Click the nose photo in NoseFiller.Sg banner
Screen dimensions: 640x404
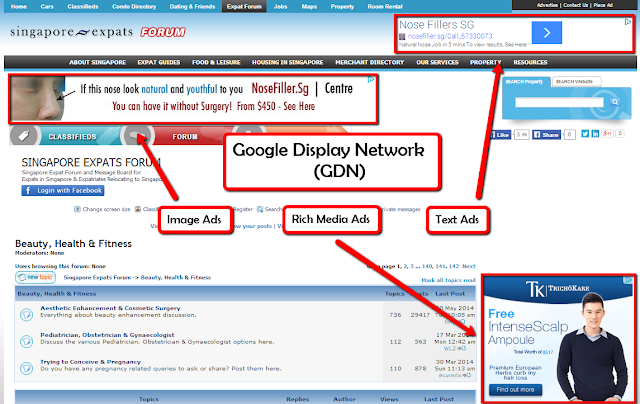(x=38, y=98)
